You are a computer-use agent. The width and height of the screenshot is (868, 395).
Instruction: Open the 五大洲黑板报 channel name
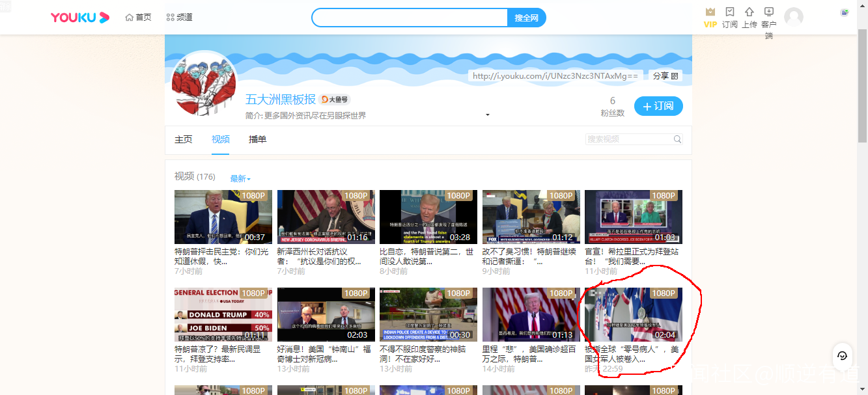281,100
